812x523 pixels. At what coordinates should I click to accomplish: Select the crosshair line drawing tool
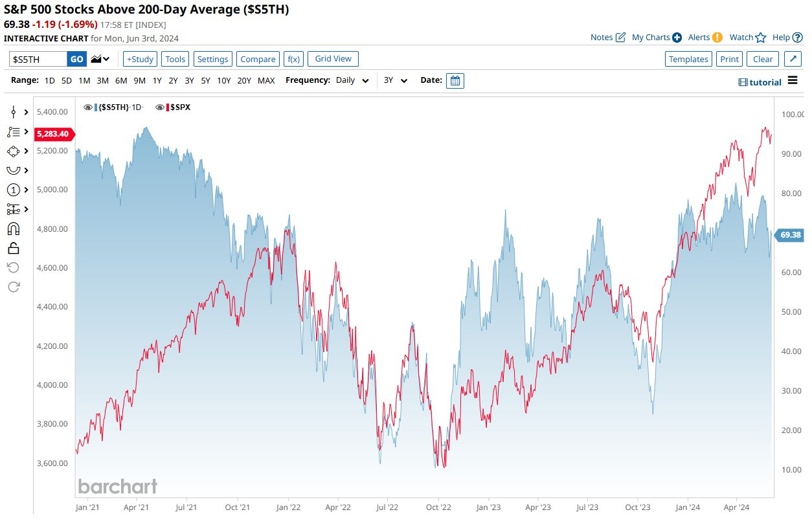click(13, 112)
